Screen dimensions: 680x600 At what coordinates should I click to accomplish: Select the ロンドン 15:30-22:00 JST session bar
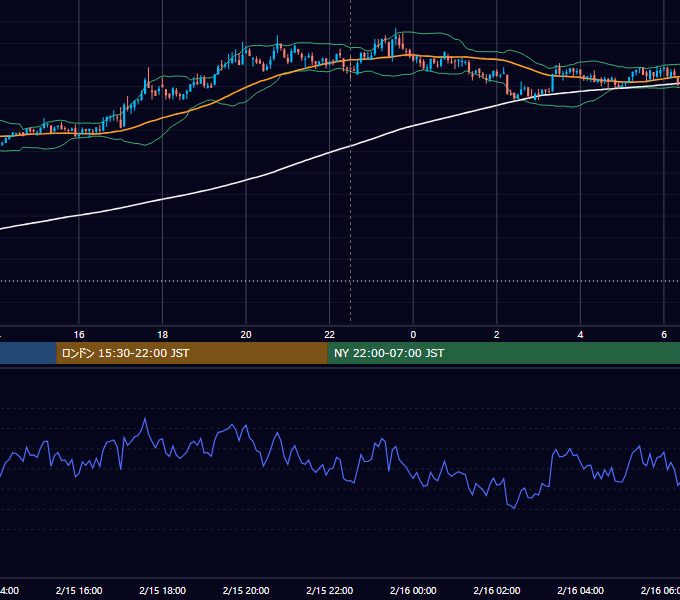click(x=192, y=353)
